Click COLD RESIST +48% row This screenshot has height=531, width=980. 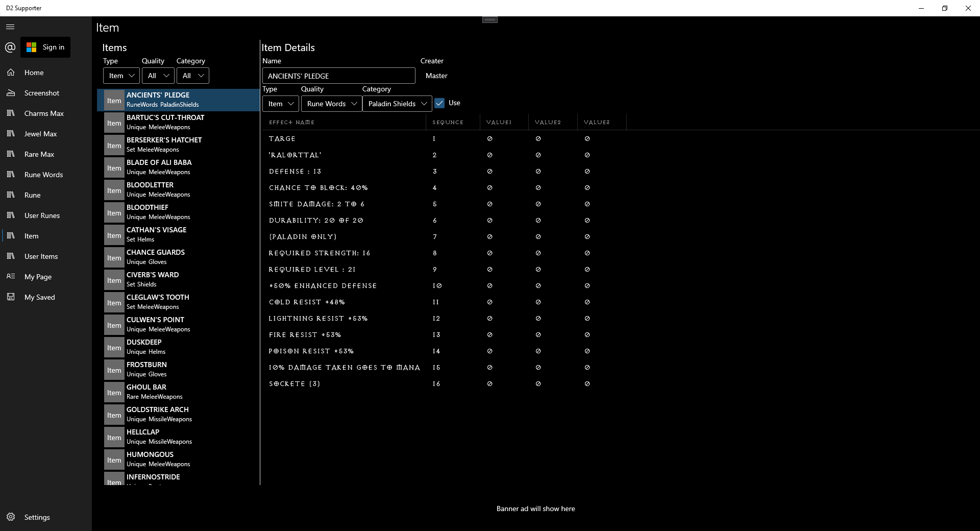click(x=620, y=302)
